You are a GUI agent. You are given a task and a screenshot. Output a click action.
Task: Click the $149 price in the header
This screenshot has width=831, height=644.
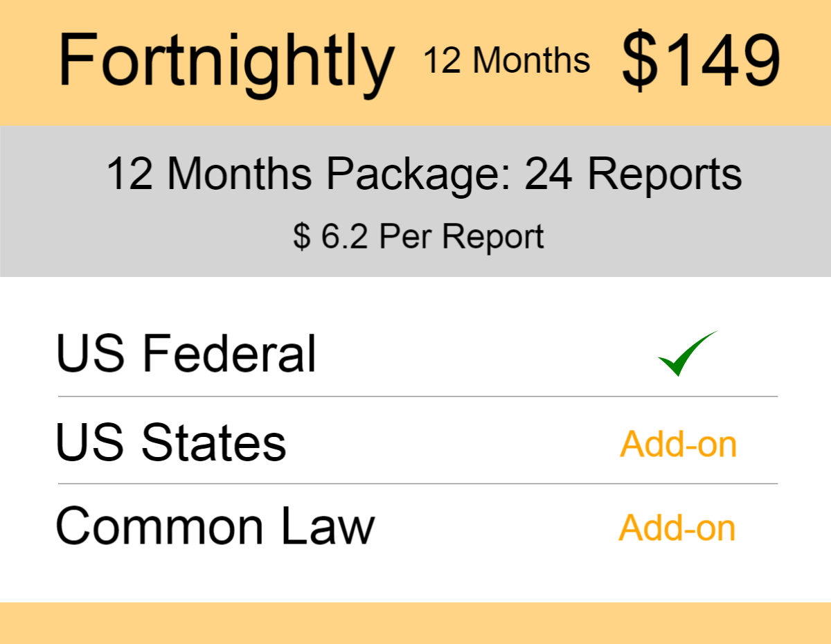[x=701, y=61]
